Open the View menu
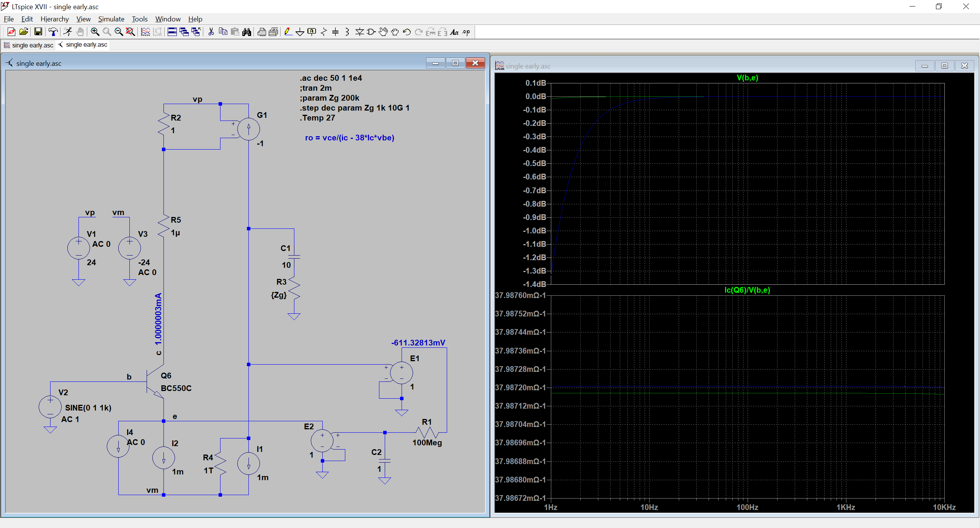This screenshot has width=980, height=528. pyautogui.click(x=83, y=19)
